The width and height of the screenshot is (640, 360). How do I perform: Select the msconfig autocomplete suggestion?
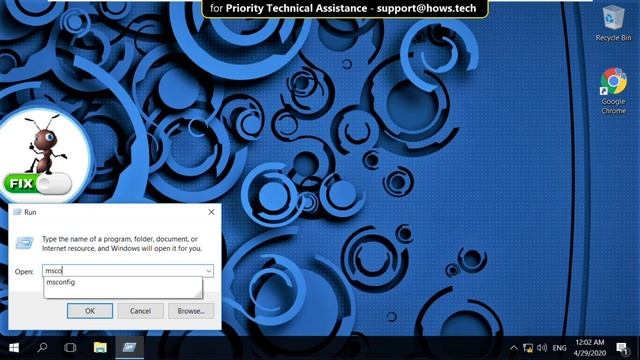(x=122, y=282)
